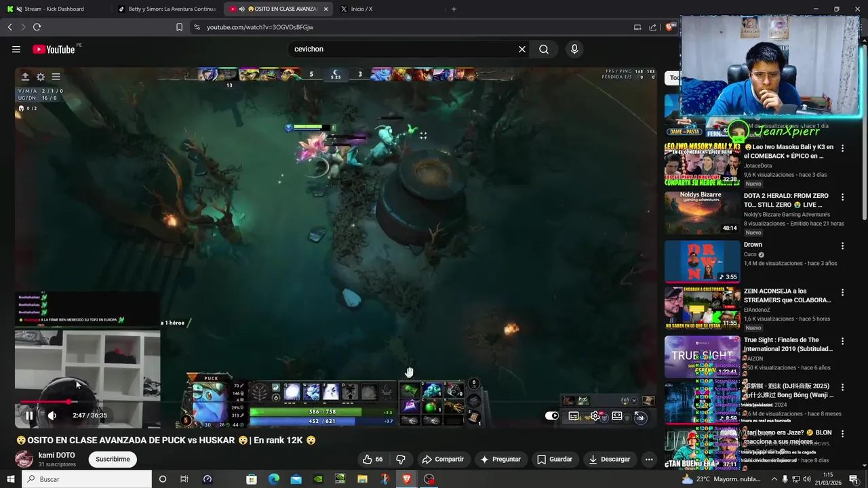The image size is (868, 488).
Task: Reload the current page
Action: [x=37, y=27]
